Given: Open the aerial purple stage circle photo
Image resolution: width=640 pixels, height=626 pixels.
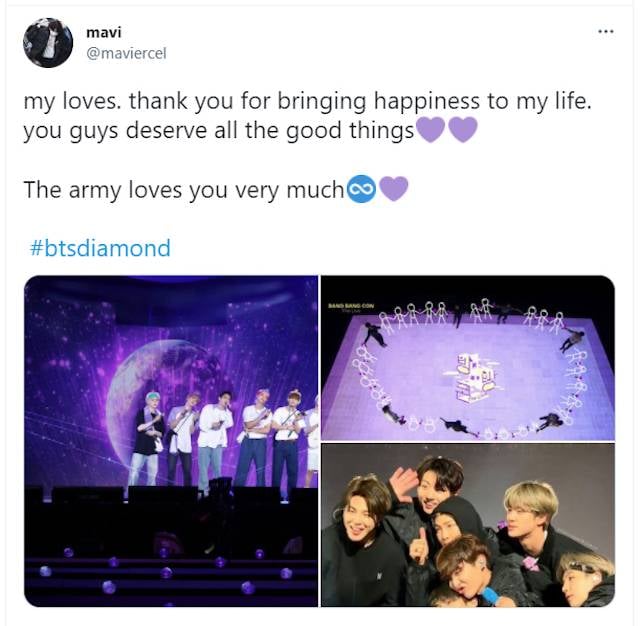Looking at the screenshot, I should 468,358.
